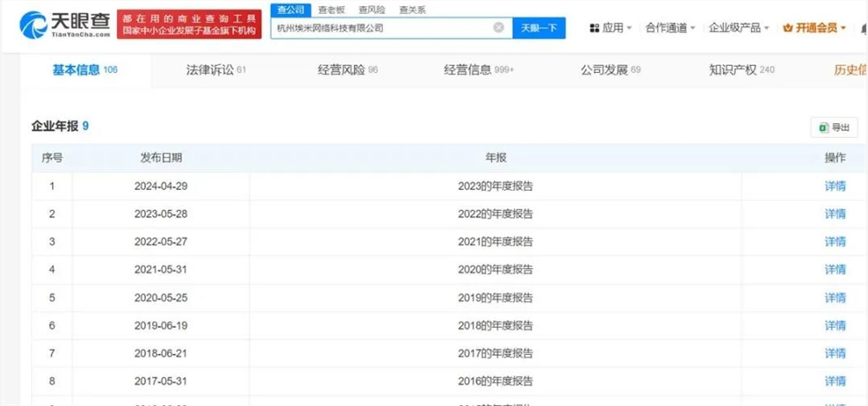Switch to 法律诉讼 tab
The image size is (868, 406).
(216, 69)
